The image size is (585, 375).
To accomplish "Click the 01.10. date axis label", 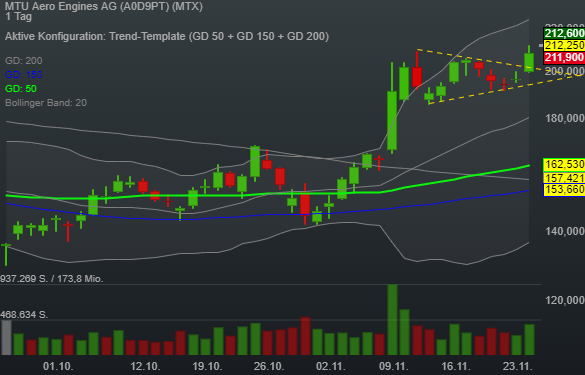I will (x=58, y=366).
